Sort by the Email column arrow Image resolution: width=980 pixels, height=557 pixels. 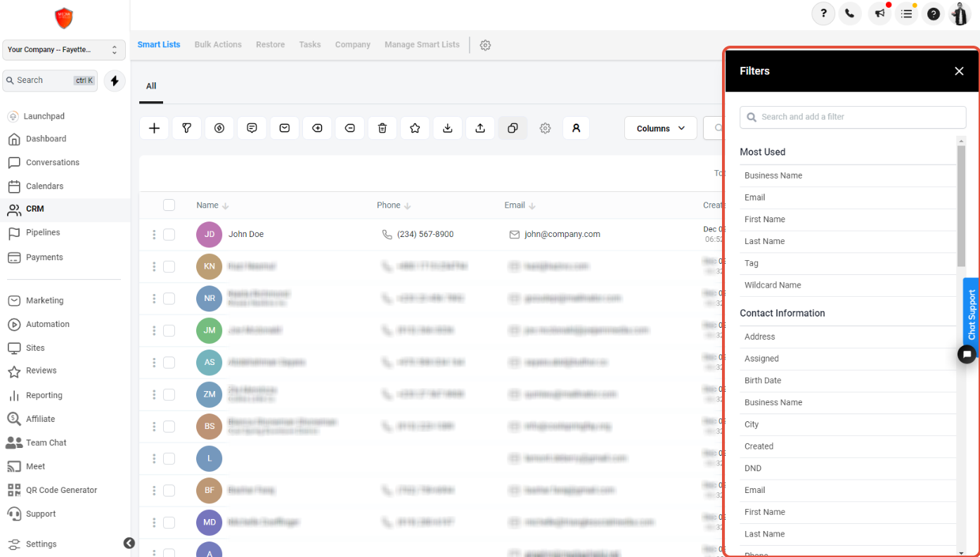click(x=532, y=206)
